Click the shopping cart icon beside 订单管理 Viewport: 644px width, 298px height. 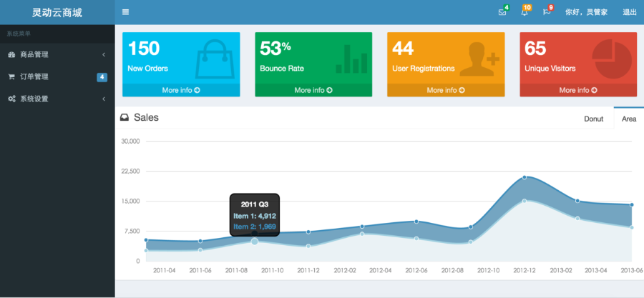tap(11, 76)
